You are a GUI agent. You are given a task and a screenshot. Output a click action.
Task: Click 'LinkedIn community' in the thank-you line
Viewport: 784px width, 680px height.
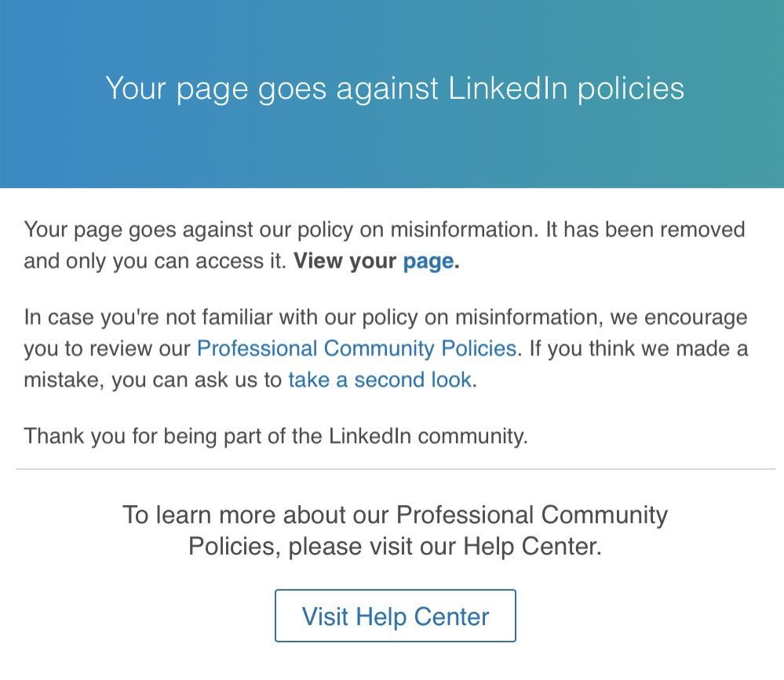428,436
